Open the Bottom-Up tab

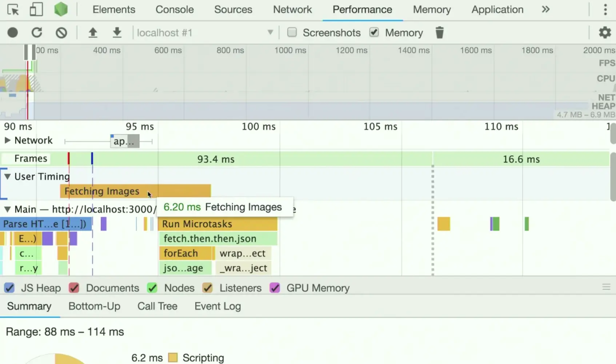[94, 306]
